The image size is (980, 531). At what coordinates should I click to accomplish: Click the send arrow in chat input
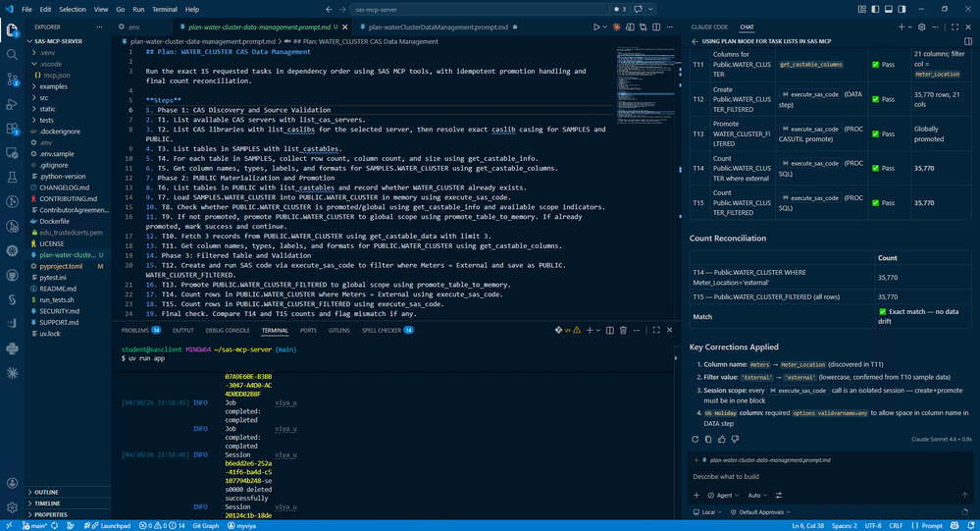pos(964,496)
